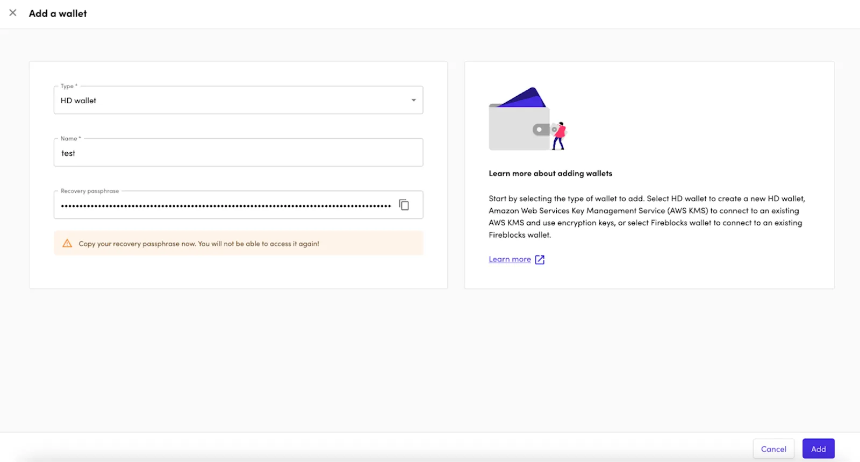This screenshot has height=462, width=860.
Task: Click the orange warning triangle icon
Action: click(67, 243)
